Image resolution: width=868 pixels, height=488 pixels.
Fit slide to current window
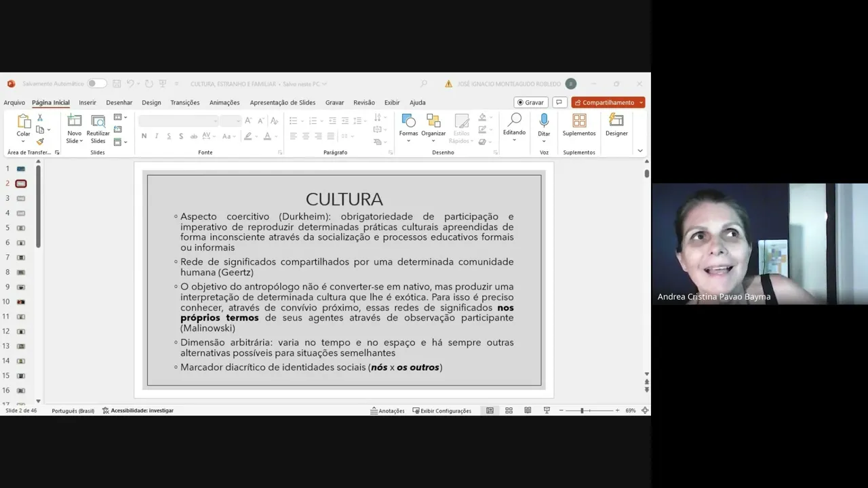pyautogui.click(x=645, y=411)
